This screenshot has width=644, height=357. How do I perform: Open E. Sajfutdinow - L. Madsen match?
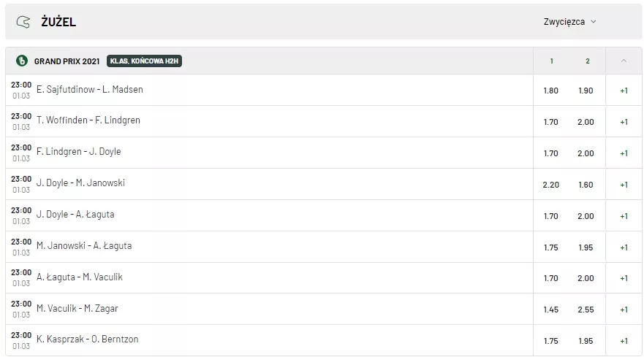point(89,90)
